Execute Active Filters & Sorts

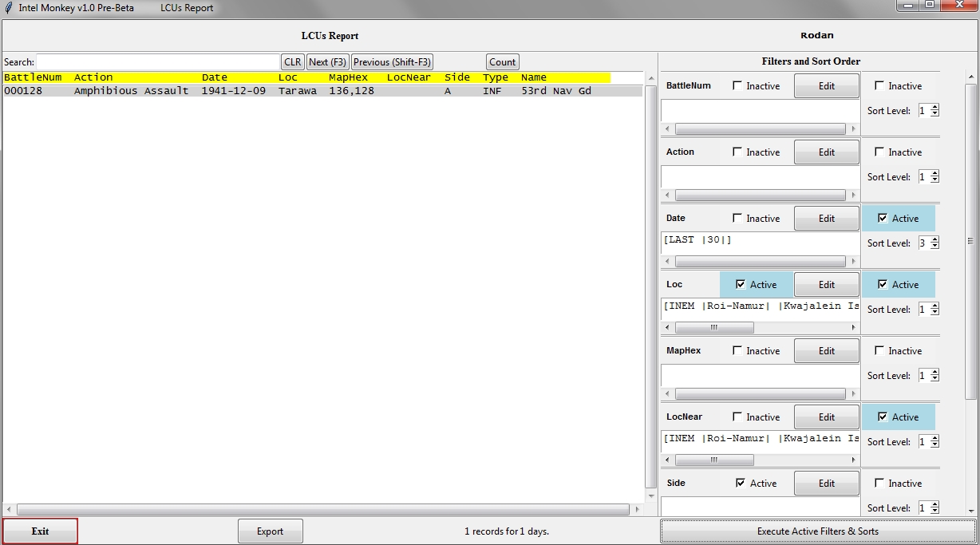(818, 531)
